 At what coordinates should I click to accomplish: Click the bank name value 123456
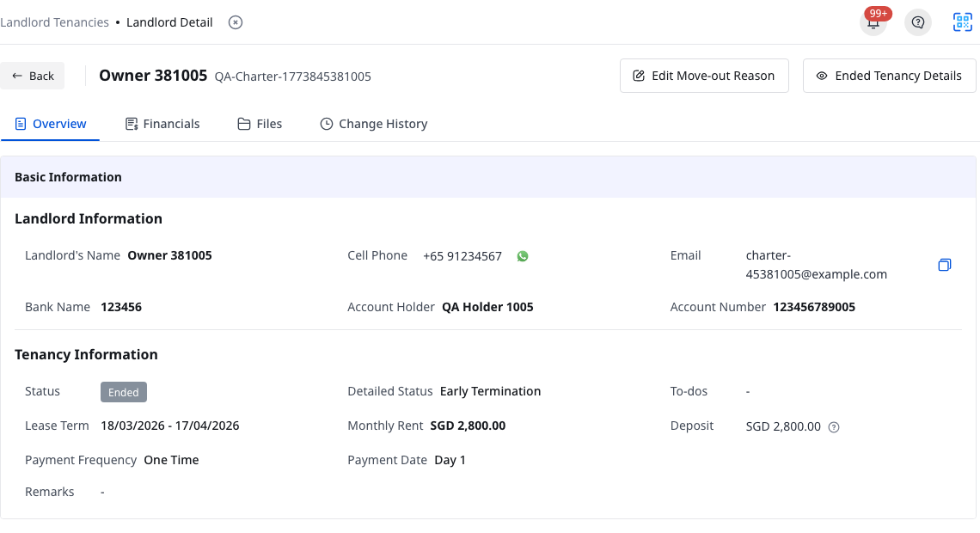[121, 307]
